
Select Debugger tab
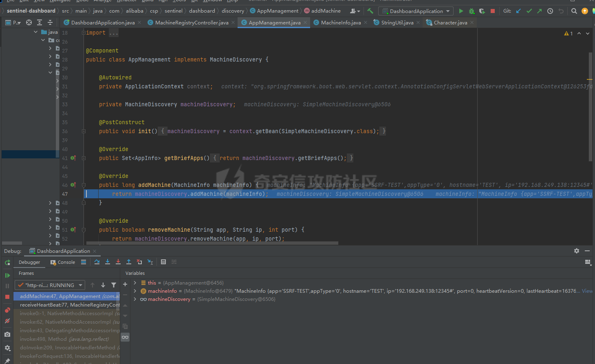click(29, 262)
